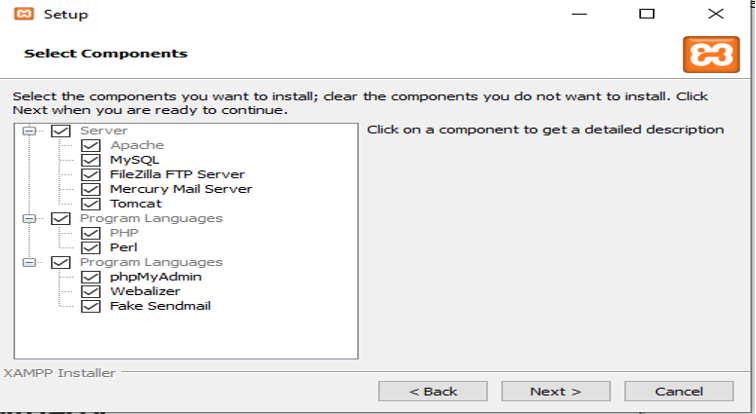
Task: Toggle the Fake Sendmail checkbox
Action: point(91,306)
